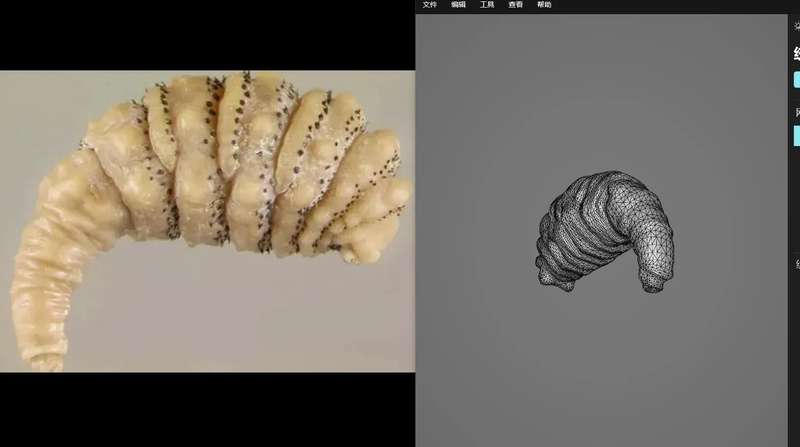This screenshot has height=447, width=800.
Task: Open the 工具 menu
Action: [x=487, y=5]
